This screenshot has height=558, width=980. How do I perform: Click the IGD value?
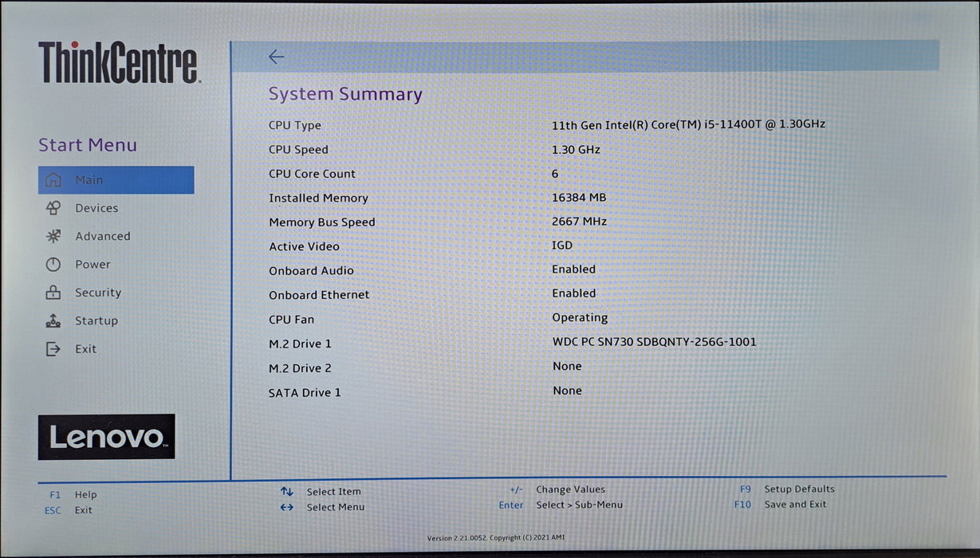(562, 246)
